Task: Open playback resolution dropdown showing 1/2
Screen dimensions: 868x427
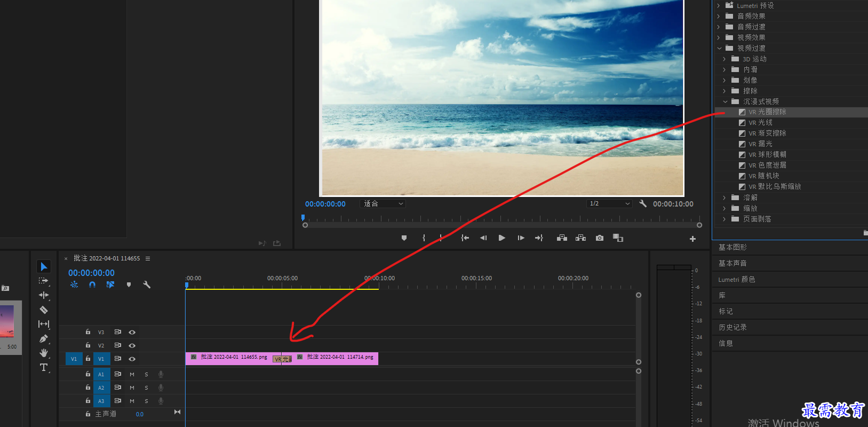Action: [x=610, y=203]
